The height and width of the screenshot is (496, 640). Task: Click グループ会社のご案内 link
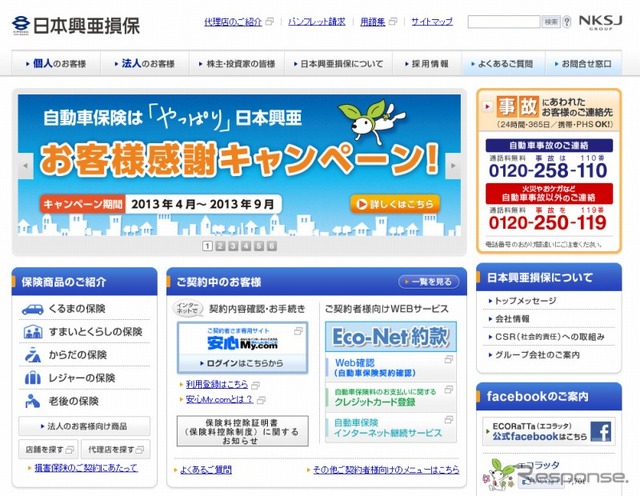(x=537, y=355)
